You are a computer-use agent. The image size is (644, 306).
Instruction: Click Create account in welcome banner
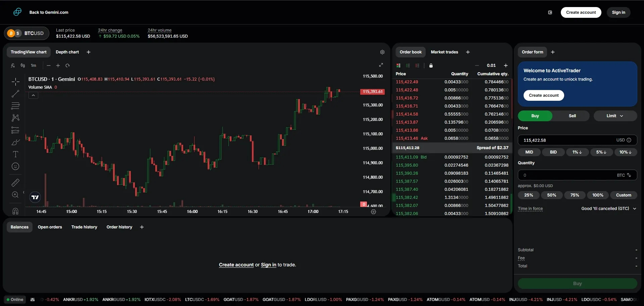click(x=544, y=95)
